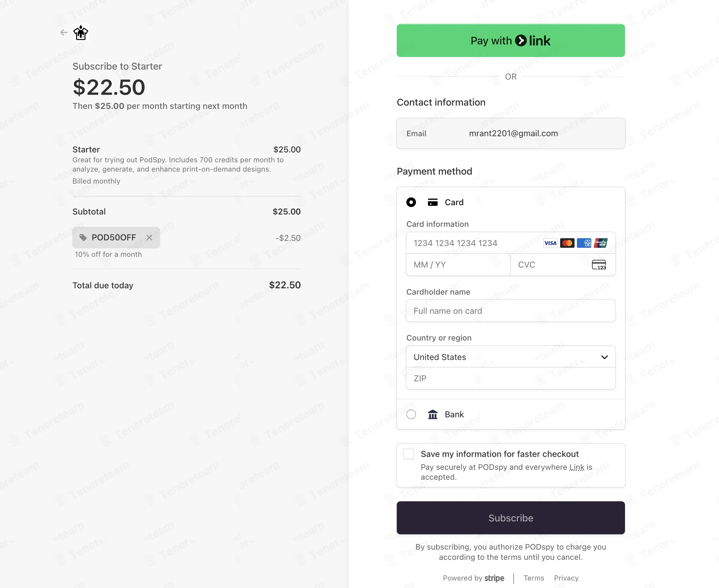Open the Privacy link
This screenshot has width=719, height=588.
click(566, 578)
